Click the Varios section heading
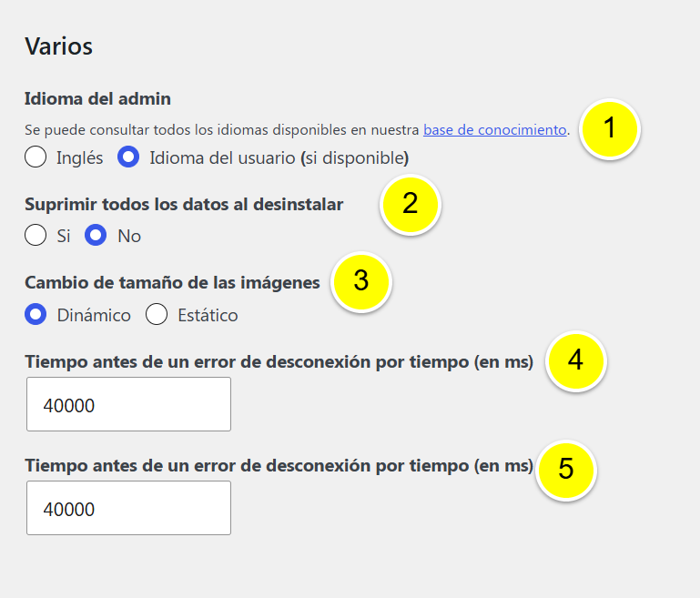This screenshot has width=700, height=598. click(58, 46)
